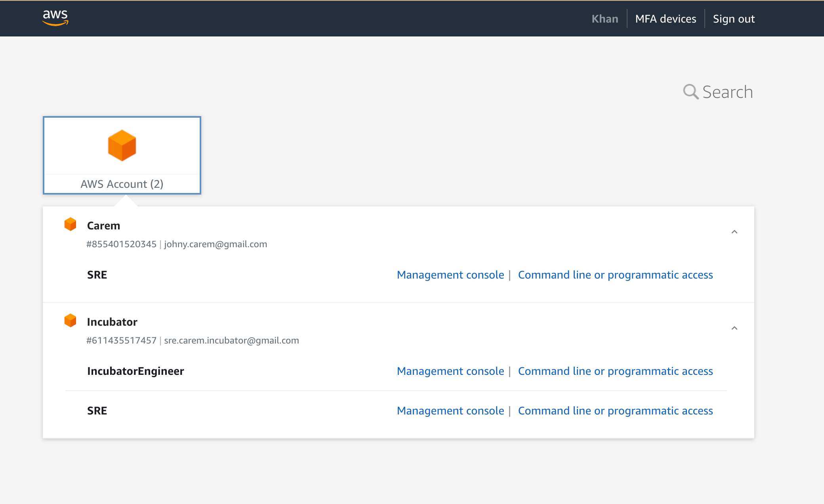Click the Carem account cube icon

coord(70,224)
